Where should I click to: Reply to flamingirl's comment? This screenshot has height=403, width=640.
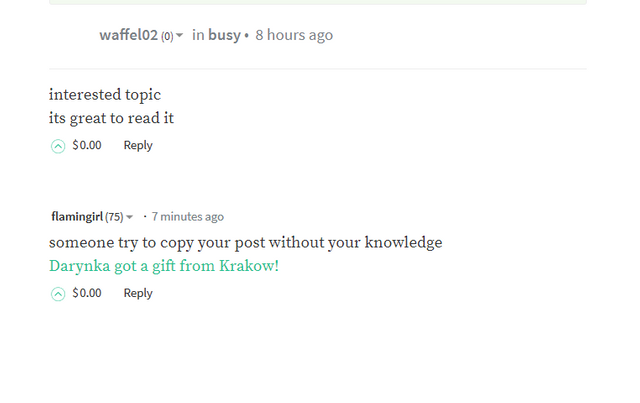(138, 293)
